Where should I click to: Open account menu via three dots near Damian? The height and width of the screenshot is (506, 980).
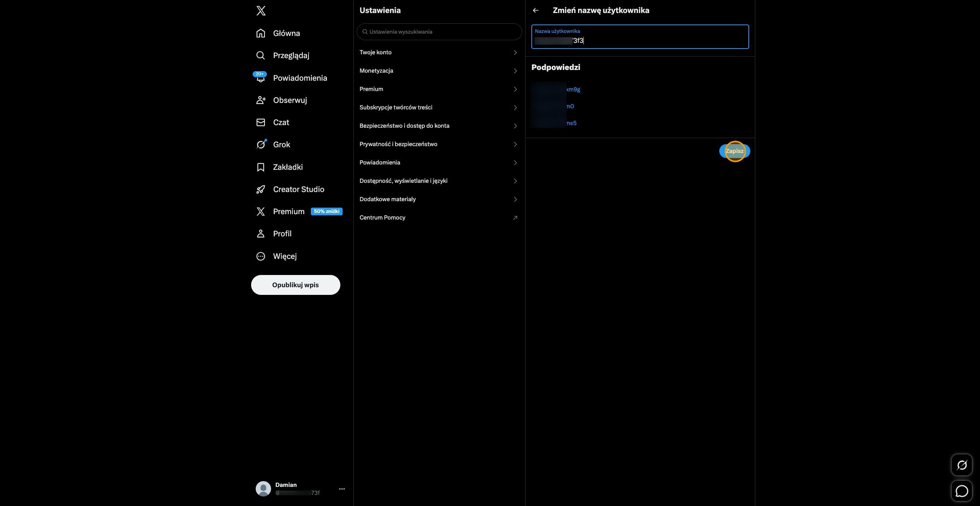tap(342, 489)
